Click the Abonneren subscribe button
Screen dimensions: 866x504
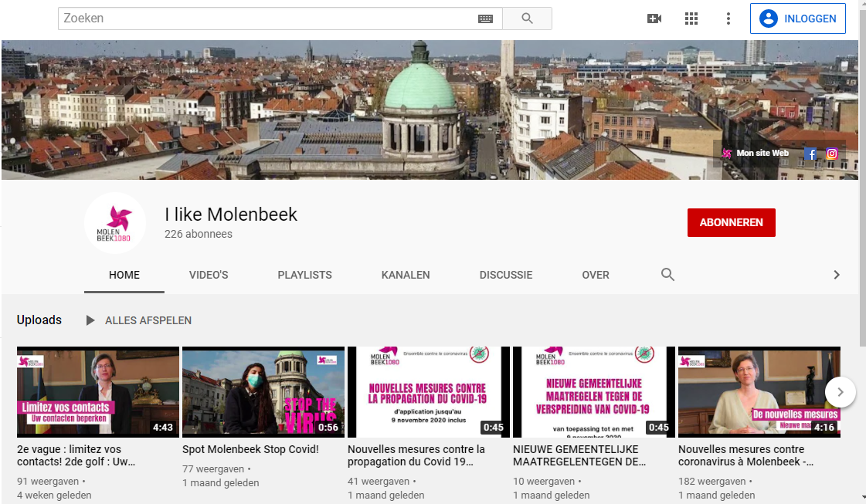(731, 222)
